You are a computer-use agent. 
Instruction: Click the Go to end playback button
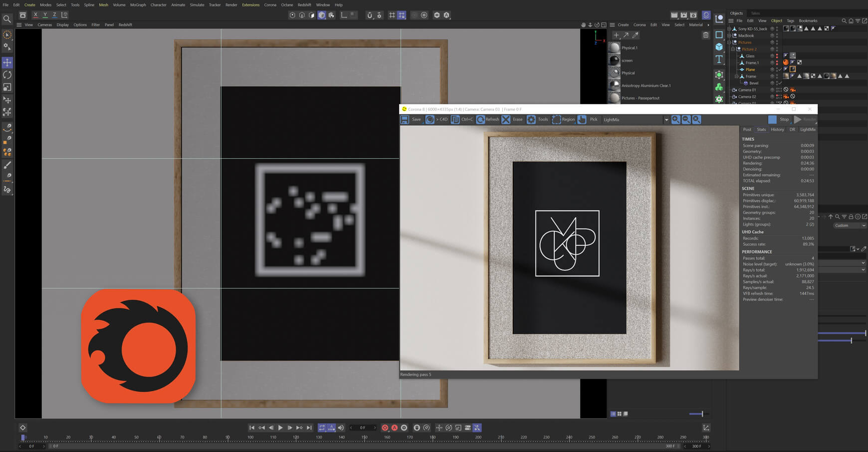coord(309,428)
